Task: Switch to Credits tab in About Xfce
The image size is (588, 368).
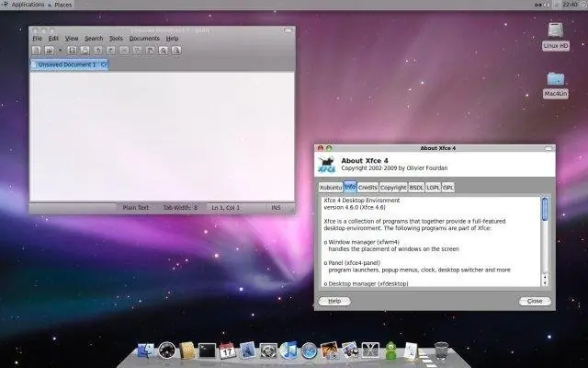Action: [367, 188]
